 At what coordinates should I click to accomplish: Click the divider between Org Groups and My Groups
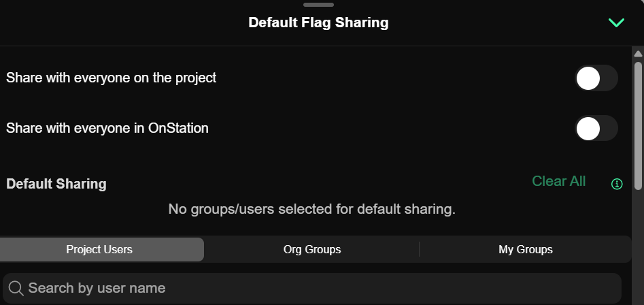[420, 249]
